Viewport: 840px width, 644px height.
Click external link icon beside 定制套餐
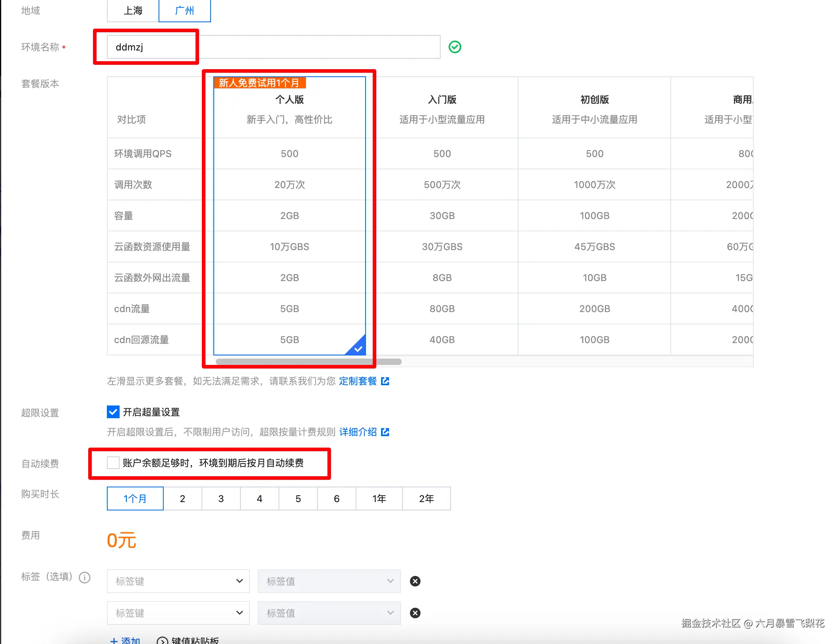385,381
